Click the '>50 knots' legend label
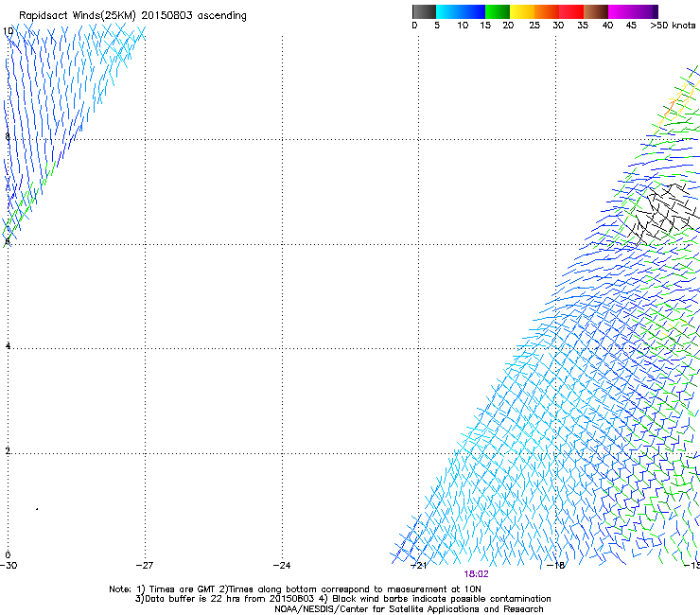The height and width of the screenshot is (615, 700). click(x=673, y=26)
